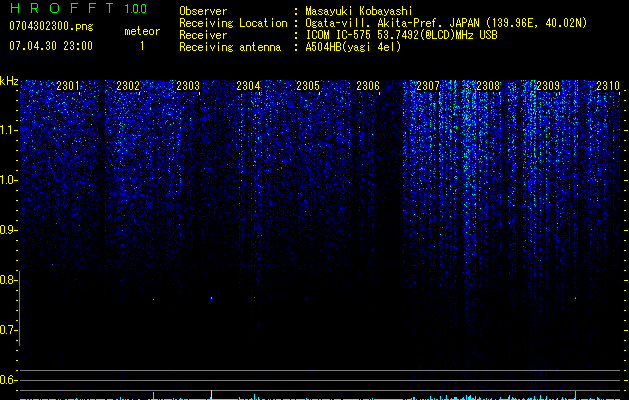Click the 1.1 frequency axis label
The height and width of the screenshot is (400, 629).
click(x=8, y=130)
